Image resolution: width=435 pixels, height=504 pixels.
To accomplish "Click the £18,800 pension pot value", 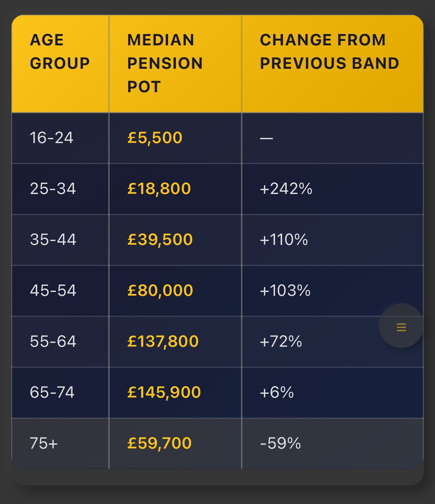I will click(x=159, y=189).
